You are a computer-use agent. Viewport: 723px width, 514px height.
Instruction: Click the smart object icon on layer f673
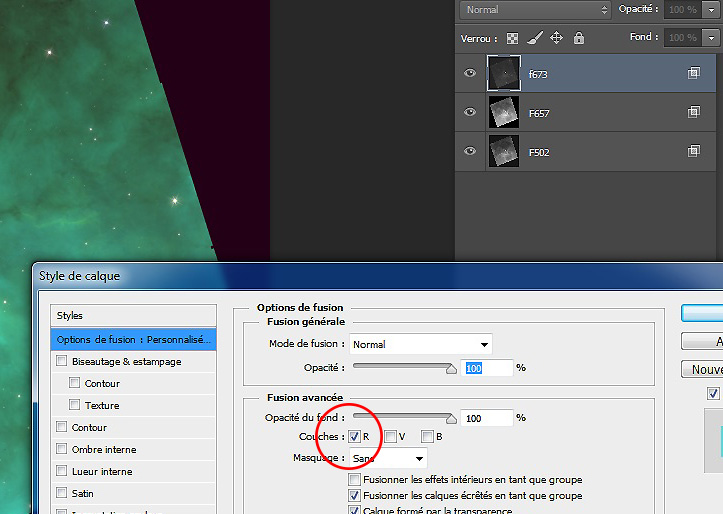point(693,73)
